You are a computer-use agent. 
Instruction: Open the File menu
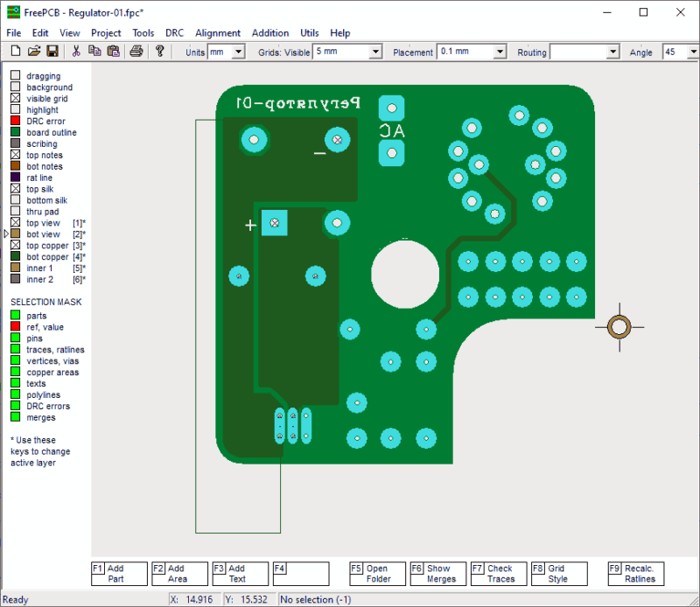[13, 33]
